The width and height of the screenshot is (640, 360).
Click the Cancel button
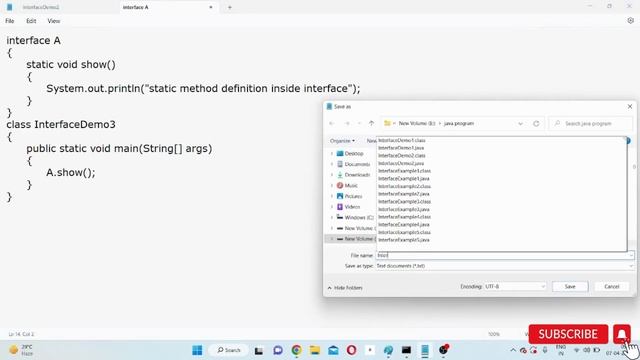tap(611, 287)
